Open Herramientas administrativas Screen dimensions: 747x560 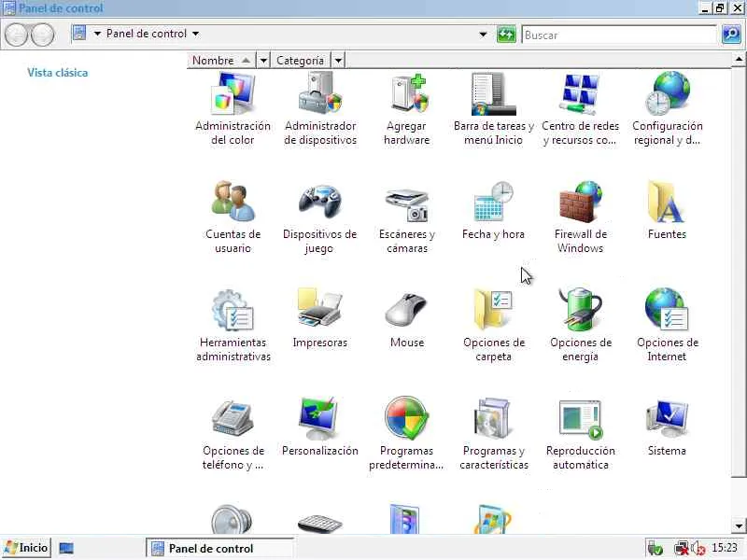(x=233, y=326)
